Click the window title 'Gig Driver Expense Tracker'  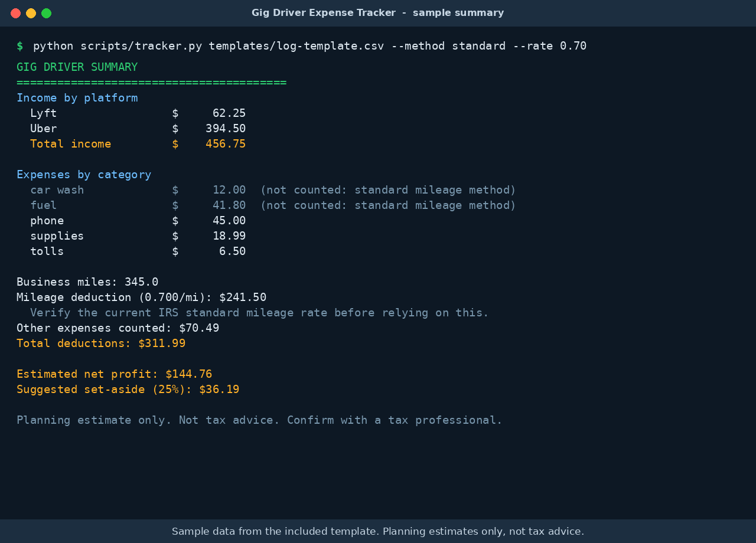[324, 13]
